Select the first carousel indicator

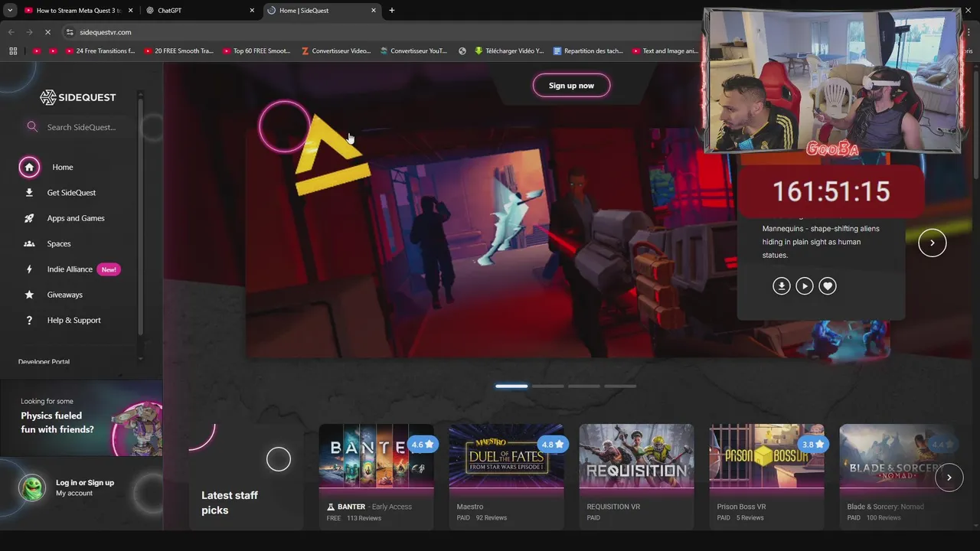point(511,386)
